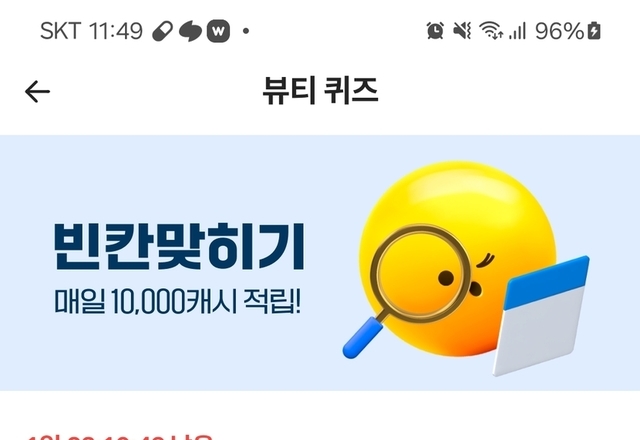Screen dimensions: 640x440
Task: Tap the alarm clock status icon
Action: tap(435, 31)
